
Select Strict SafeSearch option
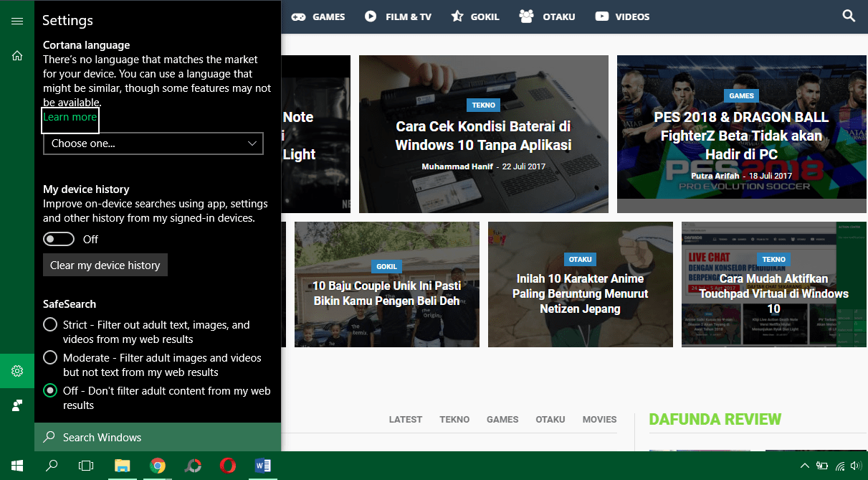(50, 325)
